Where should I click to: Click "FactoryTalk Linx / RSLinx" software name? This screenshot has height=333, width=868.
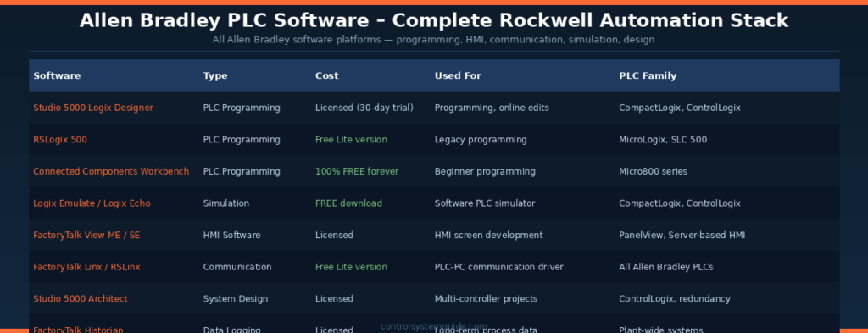pos(86,267)
